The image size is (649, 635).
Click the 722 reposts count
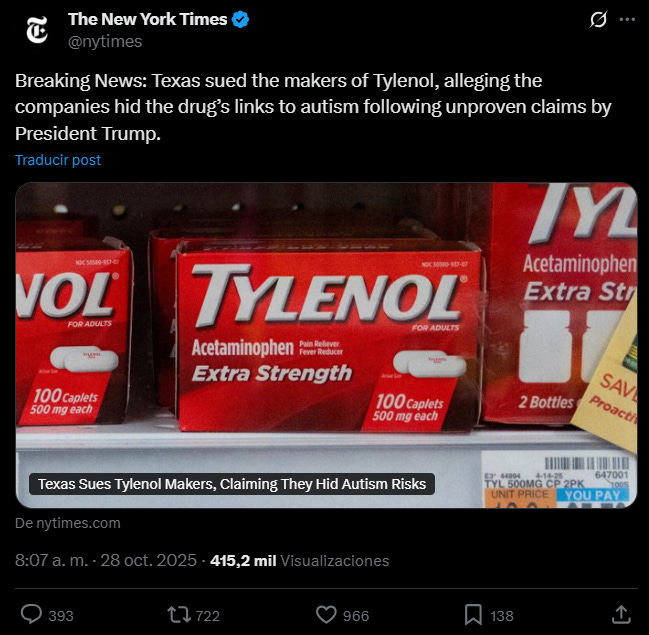[x=207, y=616]
